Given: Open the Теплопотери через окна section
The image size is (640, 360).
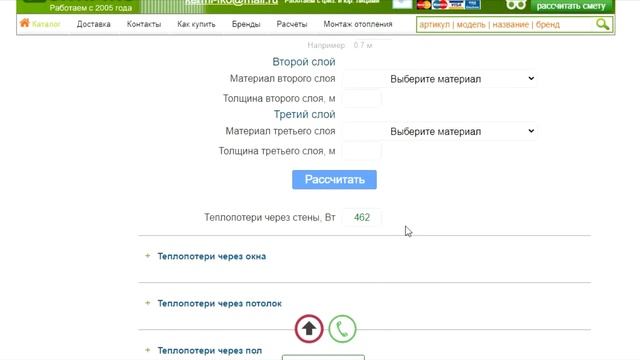Looking at the screenshot, I should (x=212, y=256).
